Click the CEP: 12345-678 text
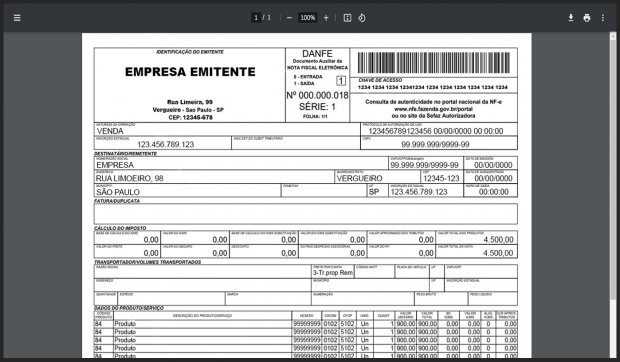Image resolution: width=620 pixels, height=362 pixels. click(191, 117)
